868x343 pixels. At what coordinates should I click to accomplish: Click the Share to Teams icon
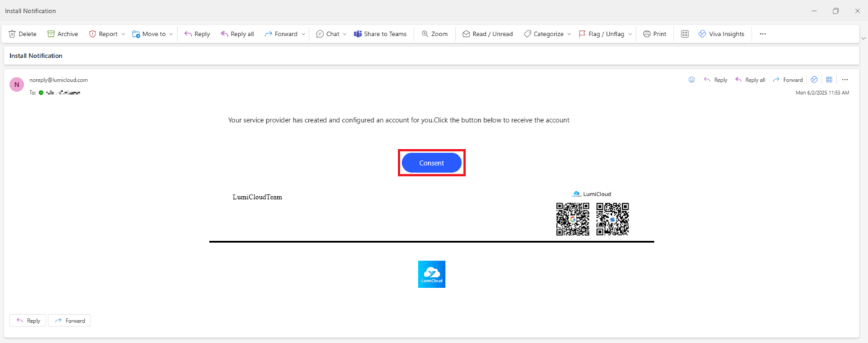coord(357,34)
